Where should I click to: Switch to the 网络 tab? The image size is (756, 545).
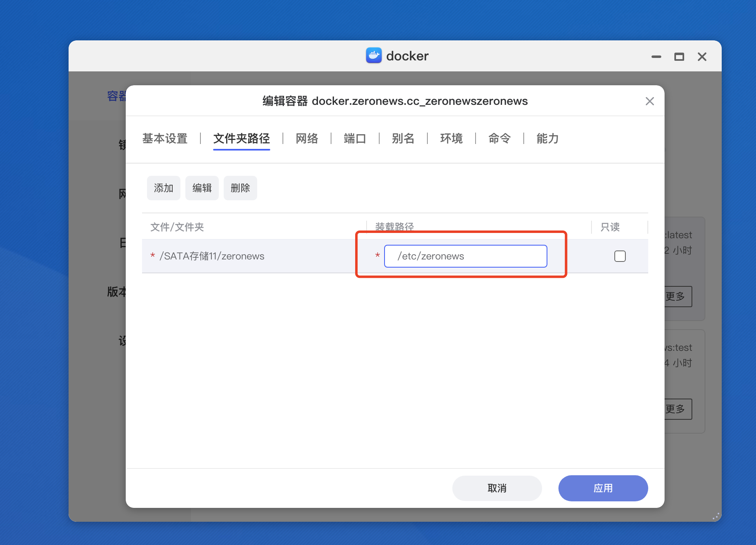tap(307, 139)
